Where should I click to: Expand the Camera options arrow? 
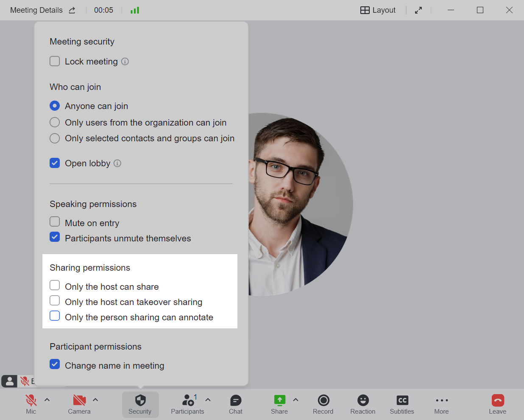(x=95, y=400)
